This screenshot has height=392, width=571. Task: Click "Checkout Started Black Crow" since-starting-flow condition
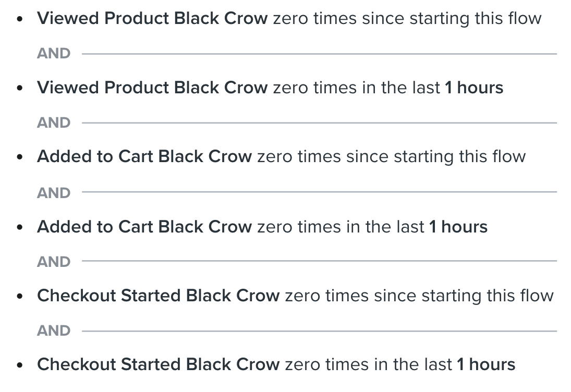click(x=159, y=295)
